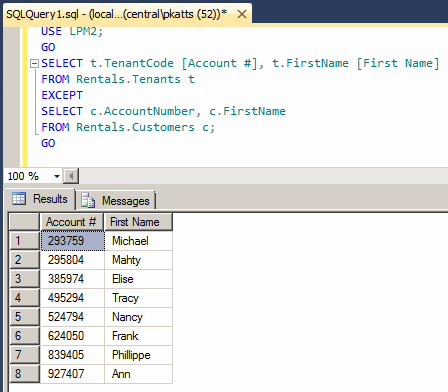The height and width of the screenshot is (392, 448).
Task: Select row header 6
Action: click(24, 336)
